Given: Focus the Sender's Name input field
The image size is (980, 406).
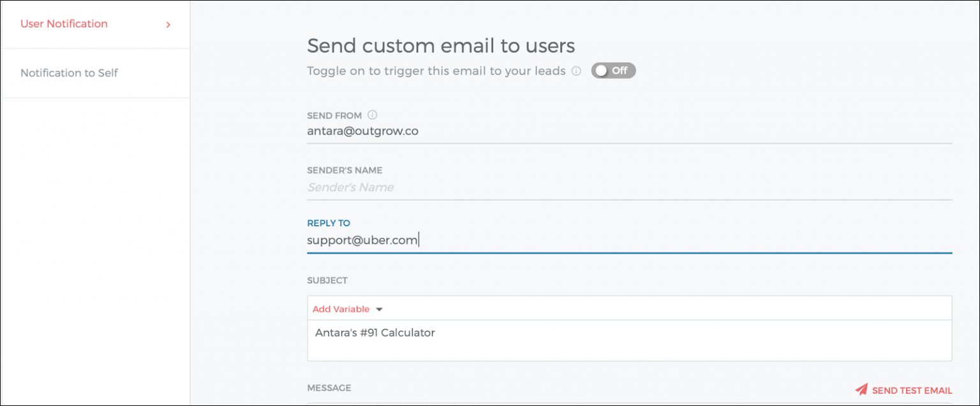Looking at the screenshot, I should [x=628, y=187].
